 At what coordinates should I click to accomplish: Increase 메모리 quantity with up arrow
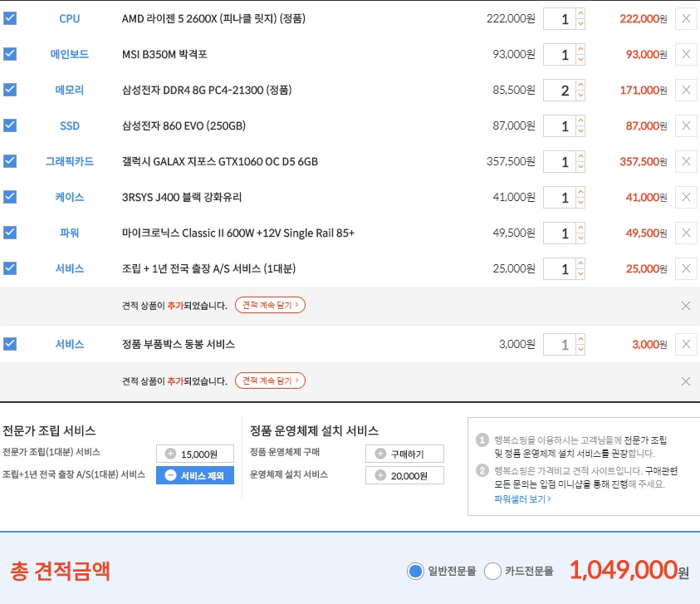pyautogui.click(x=580, y=85)
